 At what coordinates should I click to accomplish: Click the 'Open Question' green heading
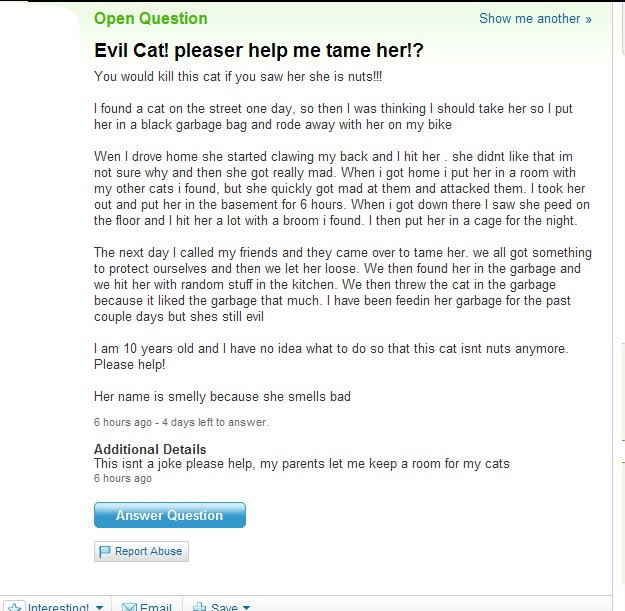(151, 18)
